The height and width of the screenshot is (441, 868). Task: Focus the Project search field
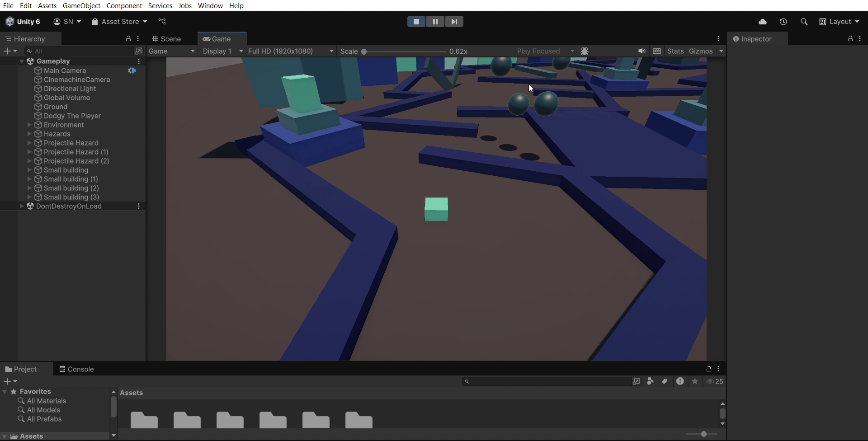[x=546, y=381]
